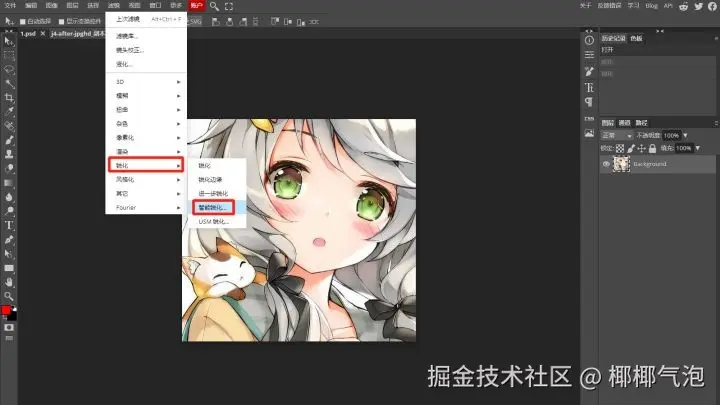720x405 pixels.
Task: Select the Clone Stamp tool
Action: pos(9,154)
